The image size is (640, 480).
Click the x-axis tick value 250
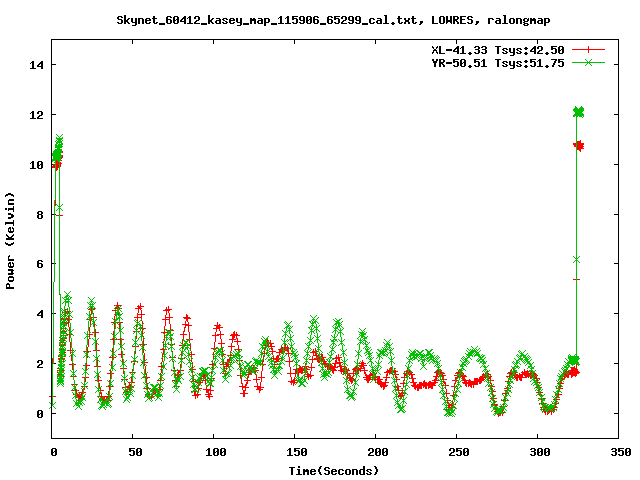[459, 452]
